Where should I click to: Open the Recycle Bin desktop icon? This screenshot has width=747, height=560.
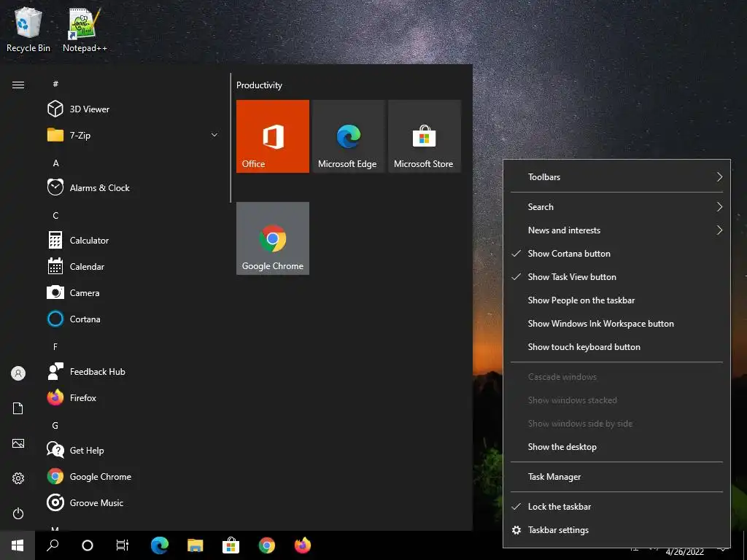(28, 30)
